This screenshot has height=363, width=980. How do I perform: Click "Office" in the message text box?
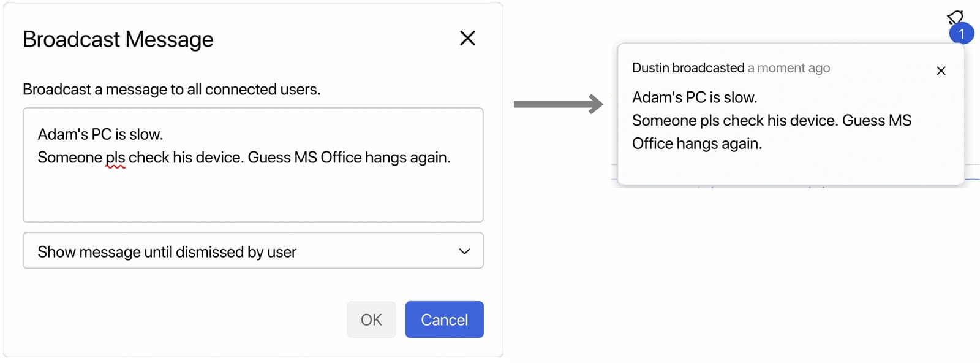341,158
